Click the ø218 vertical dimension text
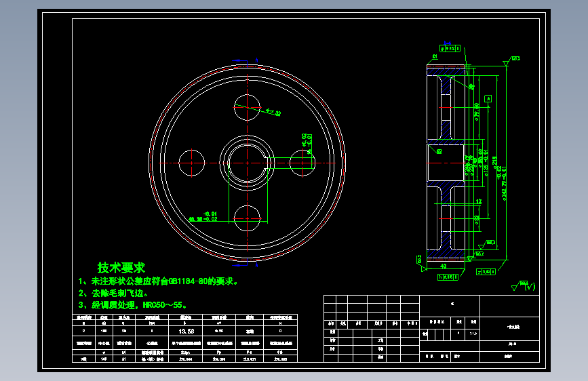588x381 pixels. coord(494,161)
